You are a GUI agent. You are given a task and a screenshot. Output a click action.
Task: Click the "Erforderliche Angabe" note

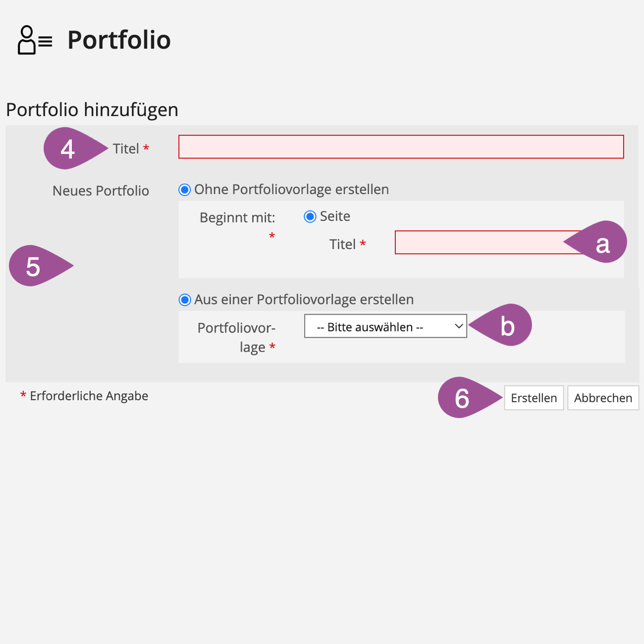tap(89, 396)
